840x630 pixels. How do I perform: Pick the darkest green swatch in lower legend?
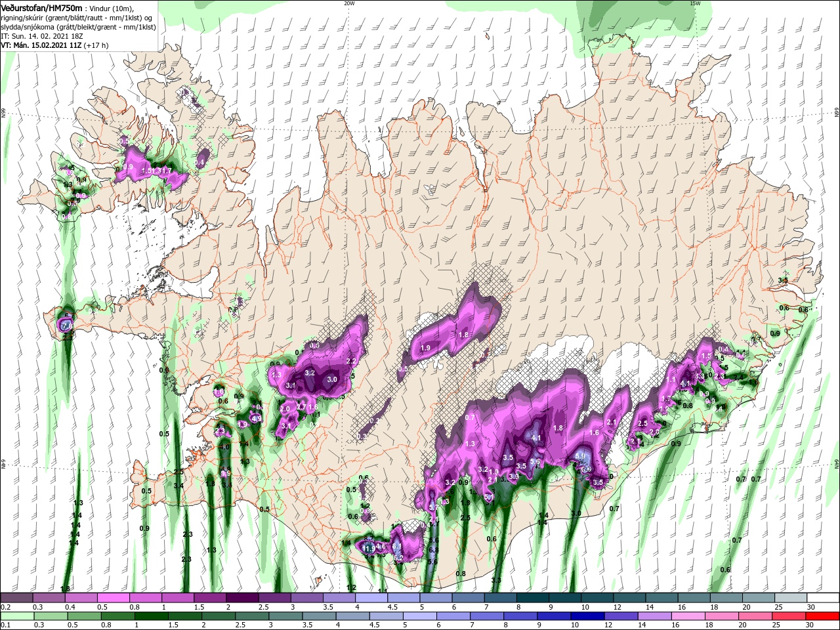(152, 616)
